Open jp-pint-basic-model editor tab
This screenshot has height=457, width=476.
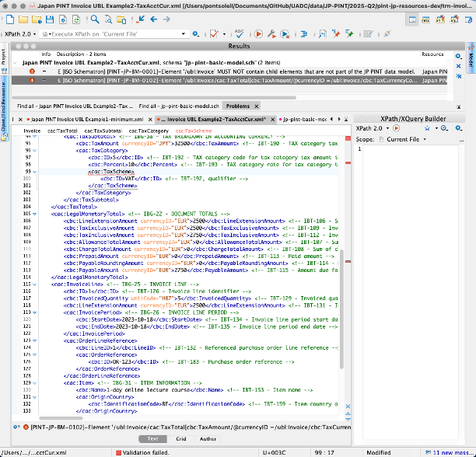[x=304, y=120]
